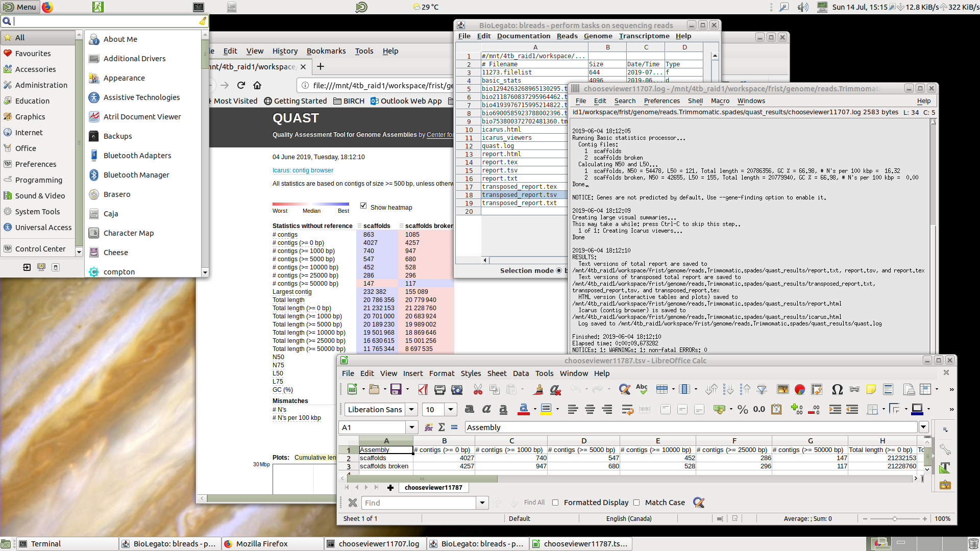This screenshot has width=980, height=551.
Task: Open the Transcriptome menu in BioLegato
Action: [x=644, y=36]
